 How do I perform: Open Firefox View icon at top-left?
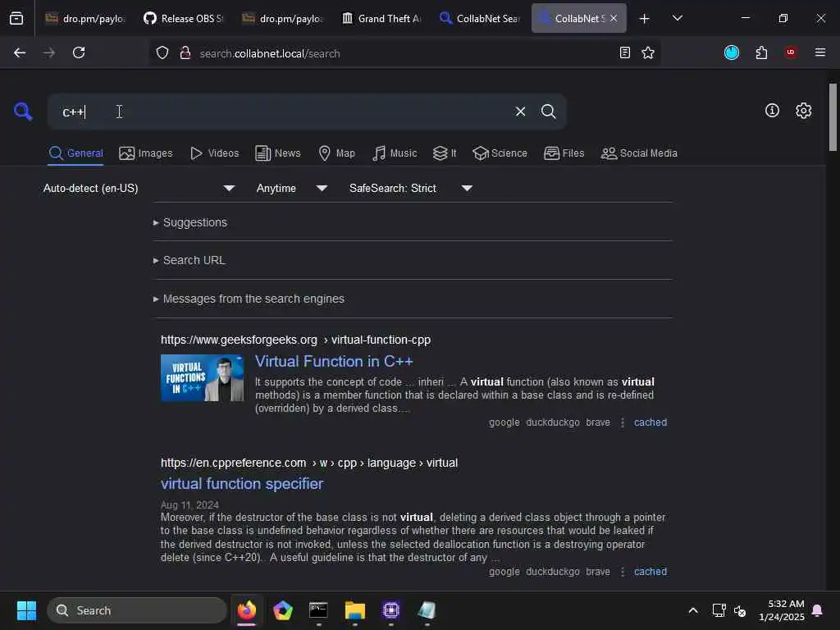tap(16, 18)
